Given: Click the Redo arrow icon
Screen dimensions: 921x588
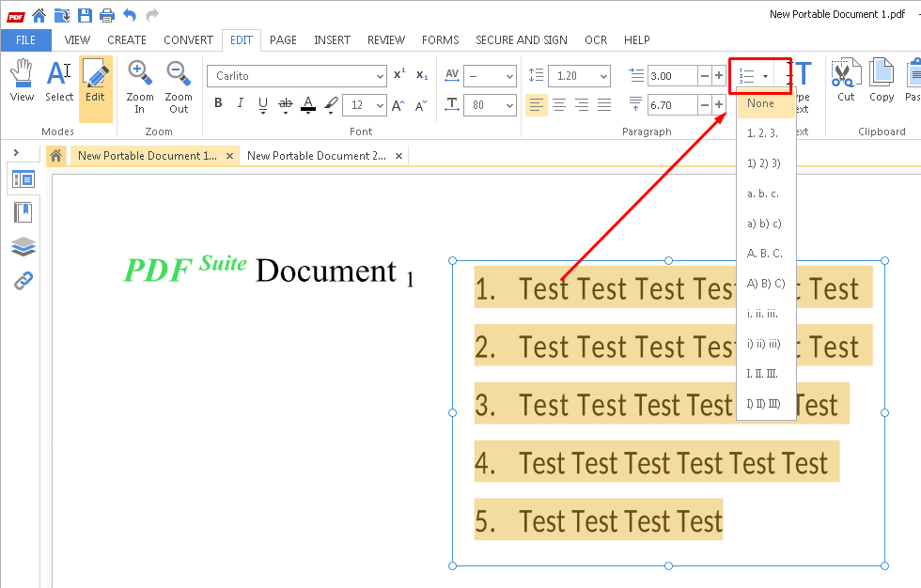Looking at the screenshot, I should [x=152, y=15].
